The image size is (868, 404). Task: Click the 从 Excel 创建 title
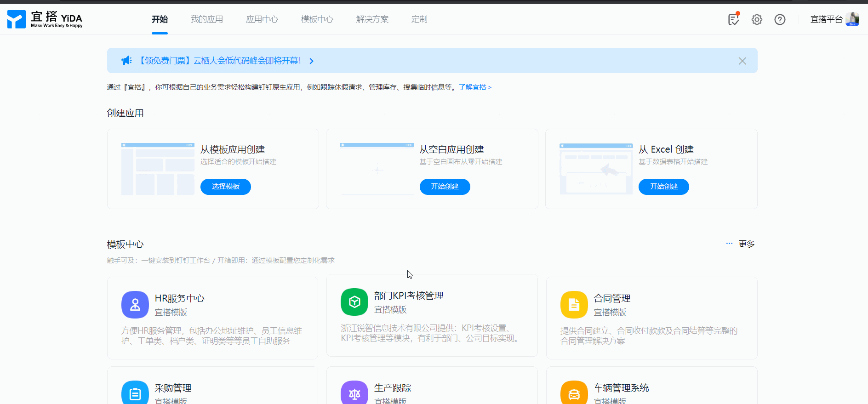[x=666, y=149]
